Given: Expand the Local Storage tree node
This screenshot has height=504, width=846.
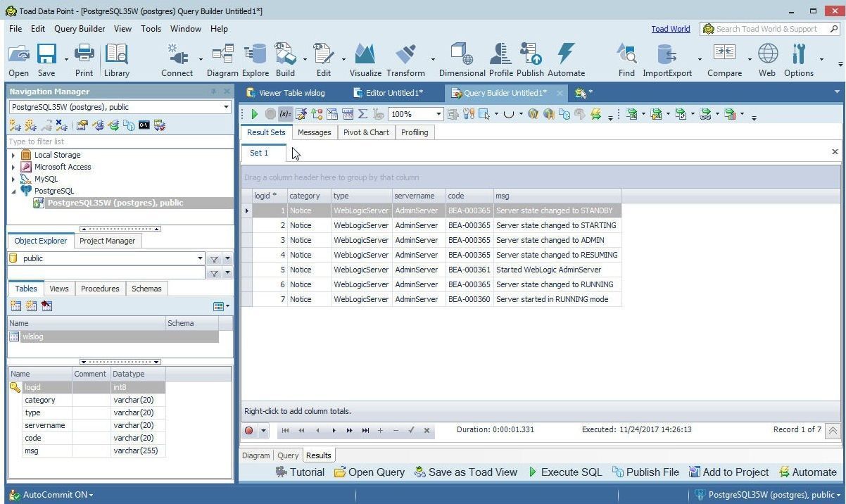Looking at the screenshot, I should (13, 155).
